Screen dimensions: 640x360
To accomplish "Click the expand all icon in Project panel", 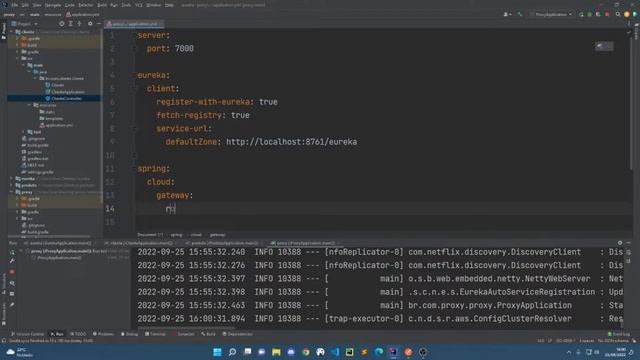I will click(71, 24).
